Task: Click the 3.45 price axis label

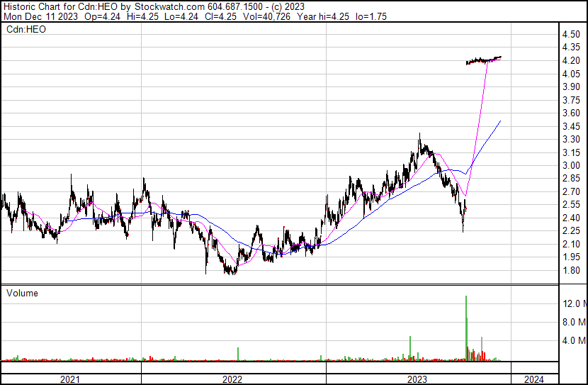Action: tap(570, 126)
